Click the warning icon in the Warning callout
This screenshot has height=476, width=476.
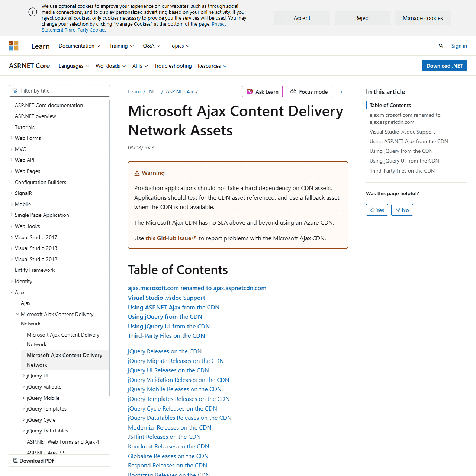click(x=137, y=173)
